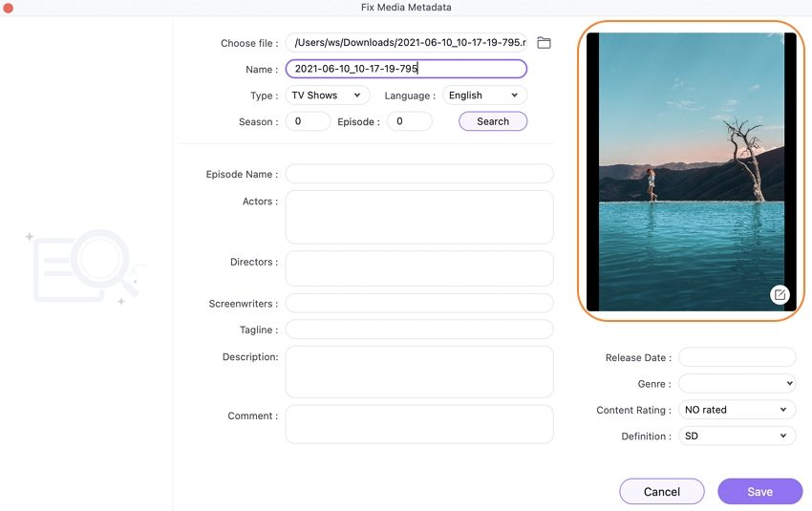Click into the Directors text area

(419, 268)
